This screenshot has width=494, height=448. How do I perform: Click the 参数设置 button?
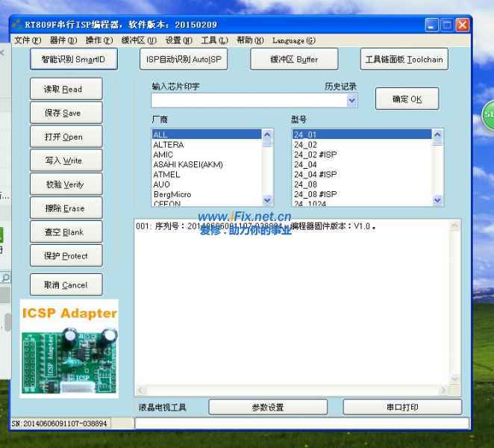pos(268,407)
